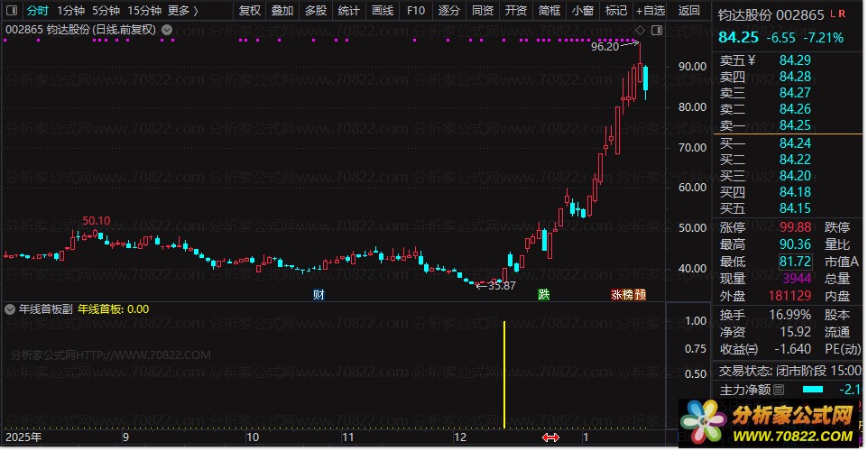Toggle the right panel icon above chart
Viewport: 868px width, 451px height.
tap(657, 30)
